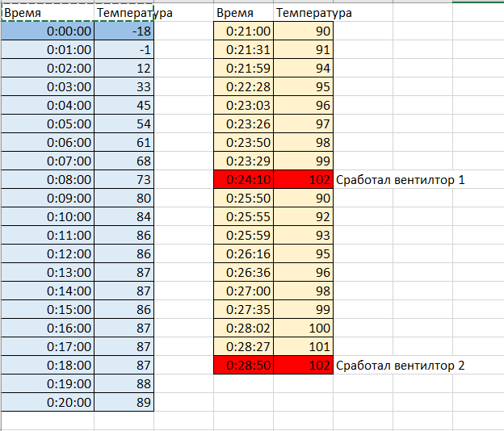Click the red 0:28:50 time cell

pyautogui.click(x=244, y=365)
